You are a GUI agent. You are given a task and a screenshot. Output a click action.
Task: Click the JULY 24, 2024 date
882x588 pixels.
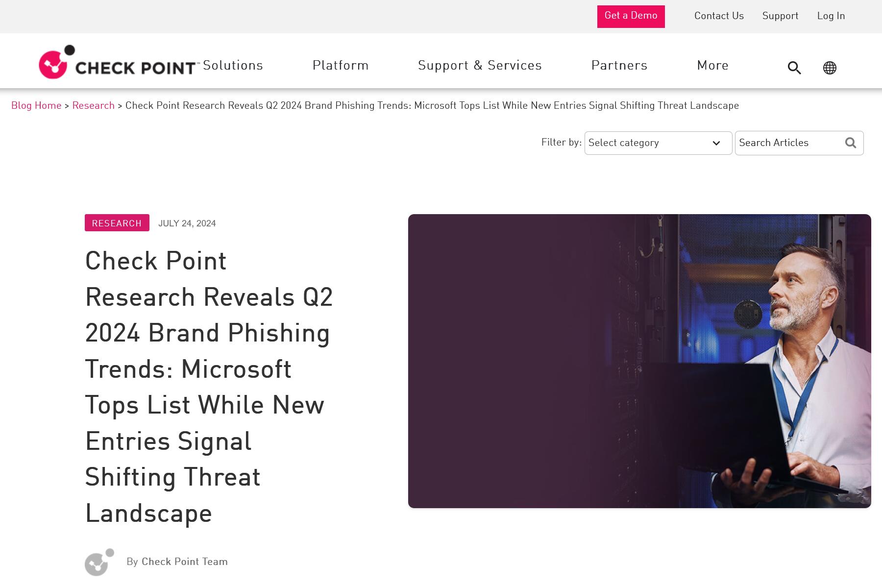[187, 223]
